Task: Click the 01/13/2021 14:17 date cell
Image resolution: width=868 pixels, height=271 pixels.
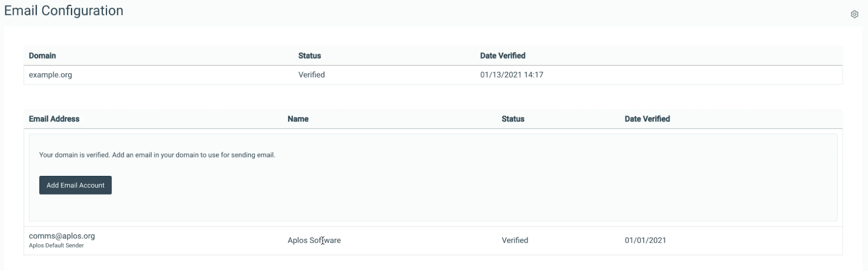Action: click(x=512, y=75)
